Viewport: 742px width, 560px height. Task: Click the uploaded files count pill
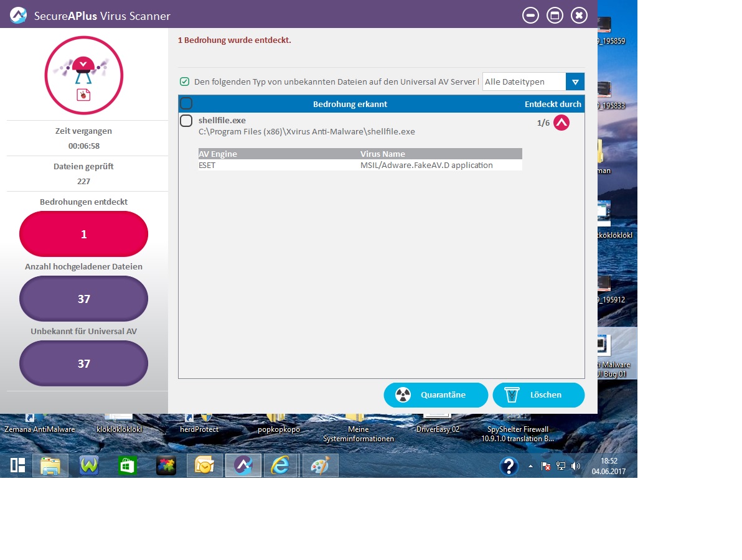tap(84, 299)
